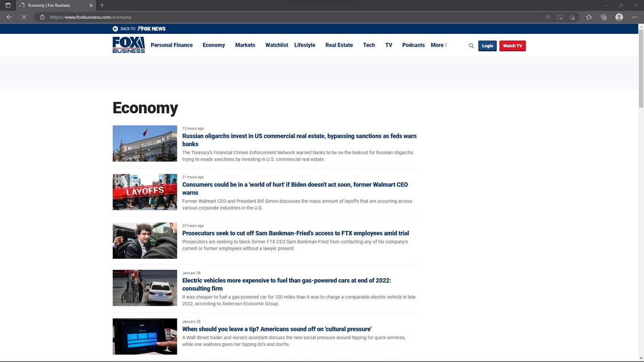Click the '13 hours ago' timestamp

(193, 128)
